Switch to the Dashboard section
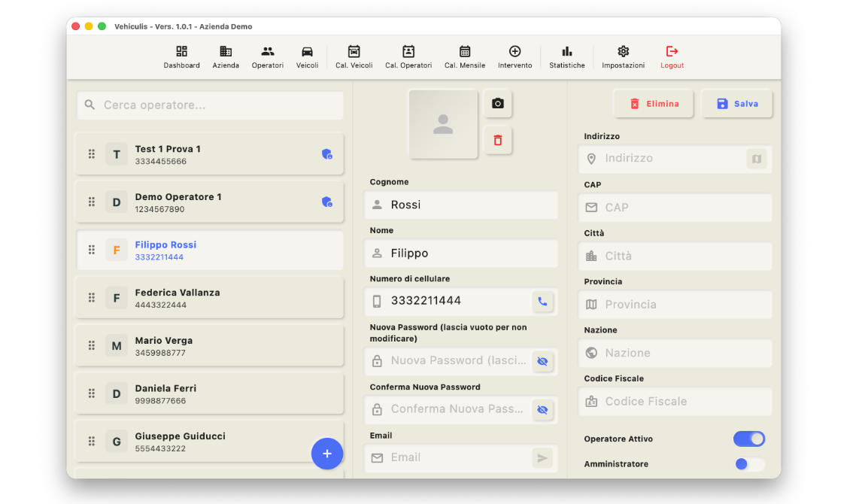The image size is (865, 504). tap(181, 53)
